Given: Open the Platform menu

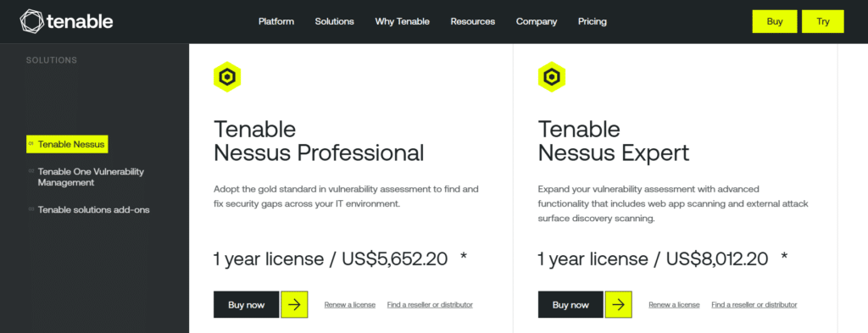Looking at the screenshot, I should 276,21.
